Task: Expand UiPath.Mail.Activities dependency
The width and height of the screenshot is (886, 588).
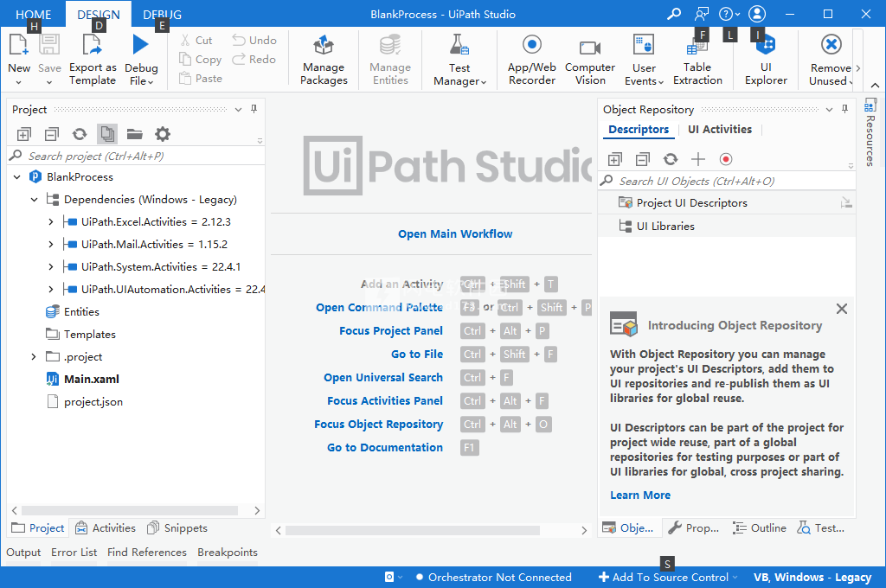Action: click(51, 245)
